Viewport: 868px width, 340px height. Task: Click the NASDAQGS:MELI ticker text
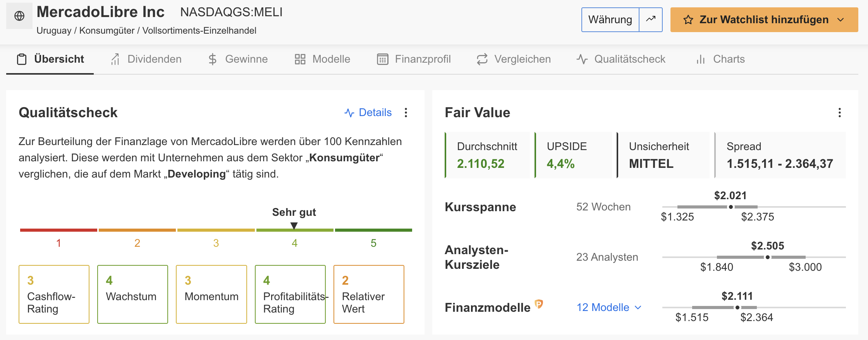point(232,12)
